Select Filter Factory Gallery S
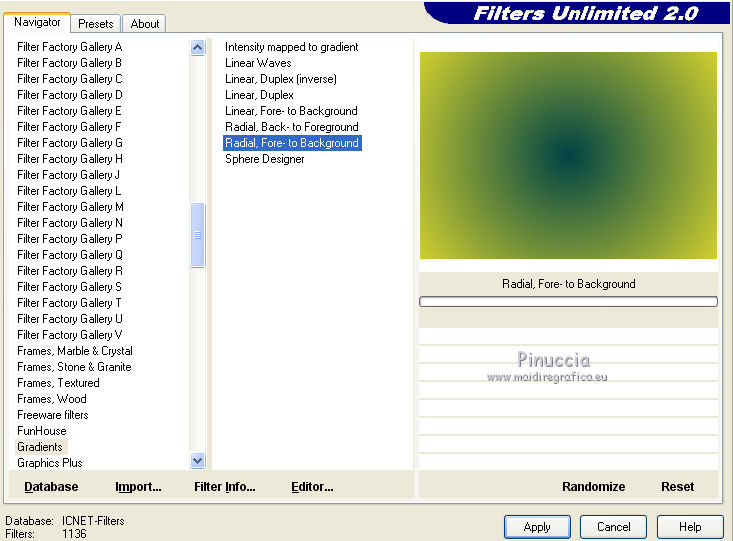This screenshot has height=541, width=733. (x=70, y=287)
